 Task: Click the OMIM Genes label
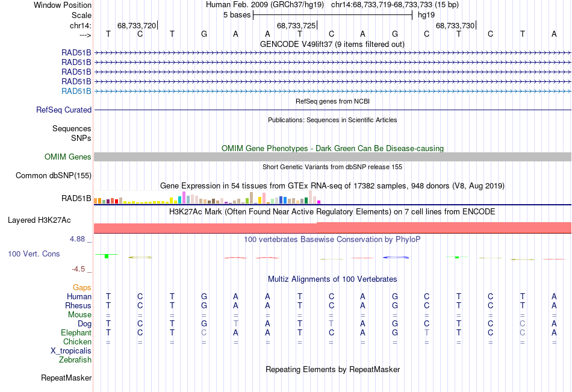pyautogui.click(x=68, y=157)
